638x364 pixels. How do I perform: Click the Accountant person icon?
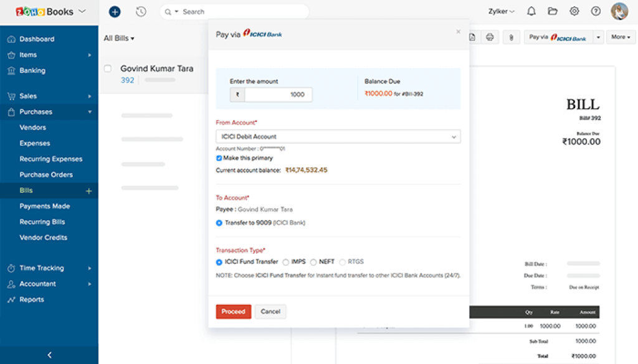click(x=11, y=284)
